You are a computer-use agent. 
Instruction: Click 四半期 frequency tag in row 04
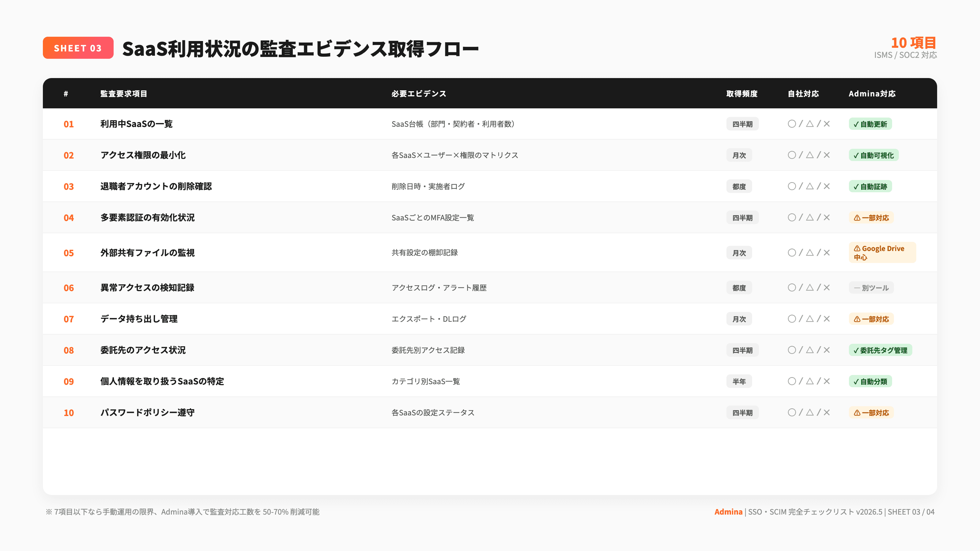[x=742, y=218]
